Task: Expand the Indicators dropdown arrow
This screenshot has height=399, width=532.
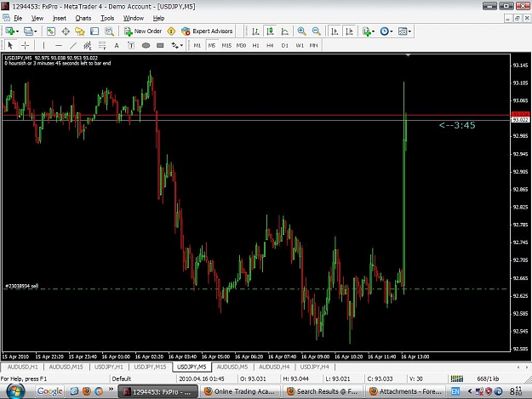Action: point(373,31)
